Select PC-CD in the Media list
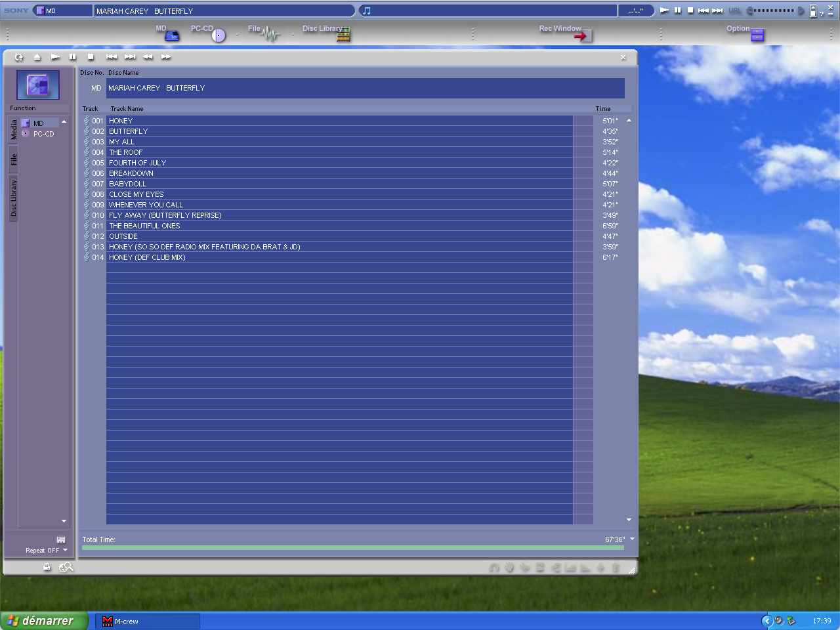 [x=39, y=134]
